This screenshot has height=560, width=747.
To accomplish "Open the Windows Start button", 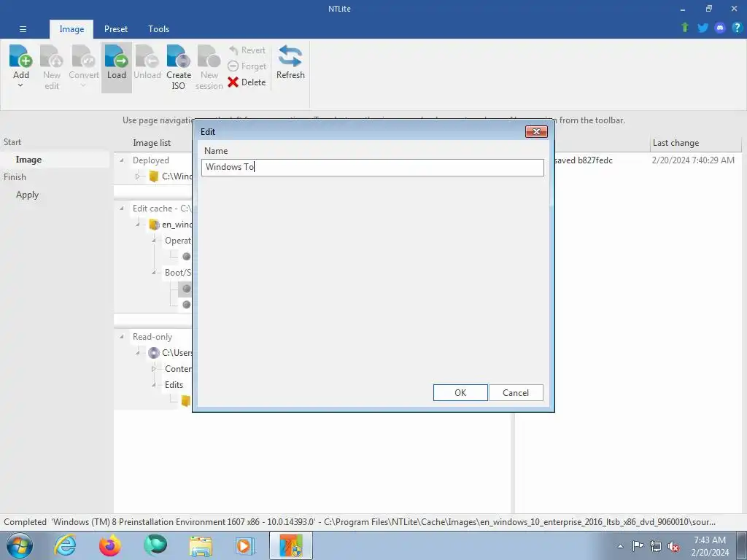I will point(20,545).
